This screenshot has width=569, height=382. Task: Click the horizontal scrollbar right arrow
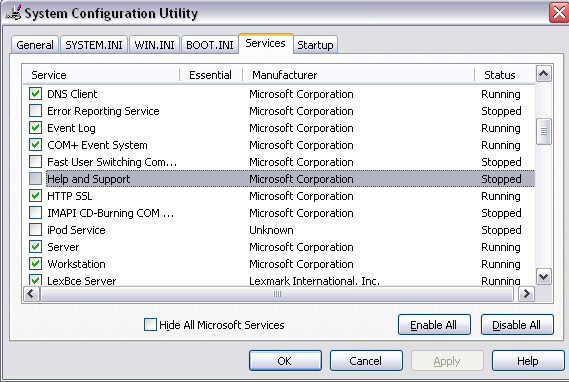[x=526, y=294]
